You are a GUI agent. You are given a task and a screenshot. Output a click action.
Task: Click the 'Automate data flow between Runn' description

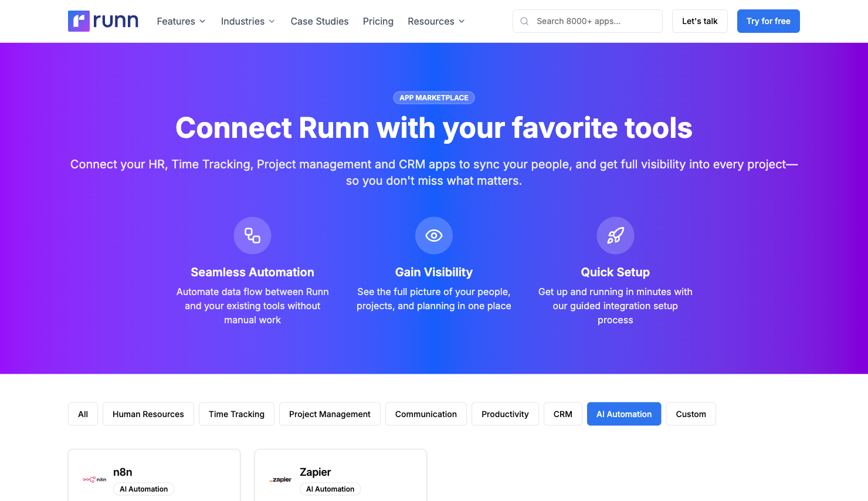click(x=253, y=306)
